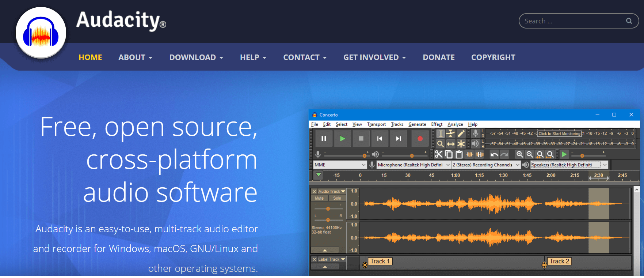Open the DONATE page link
The image size is (644, 278).
coord(439,57)
